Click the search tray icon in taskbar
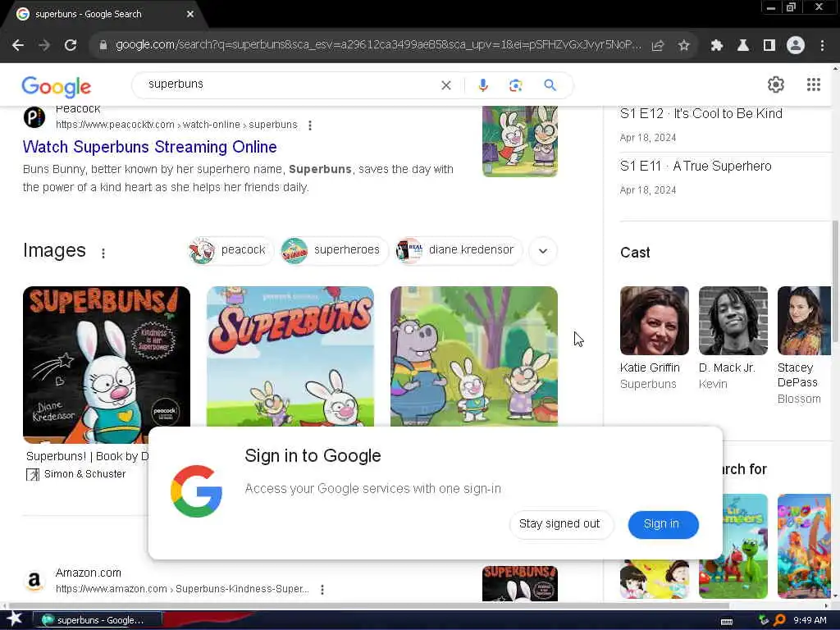 780,620
